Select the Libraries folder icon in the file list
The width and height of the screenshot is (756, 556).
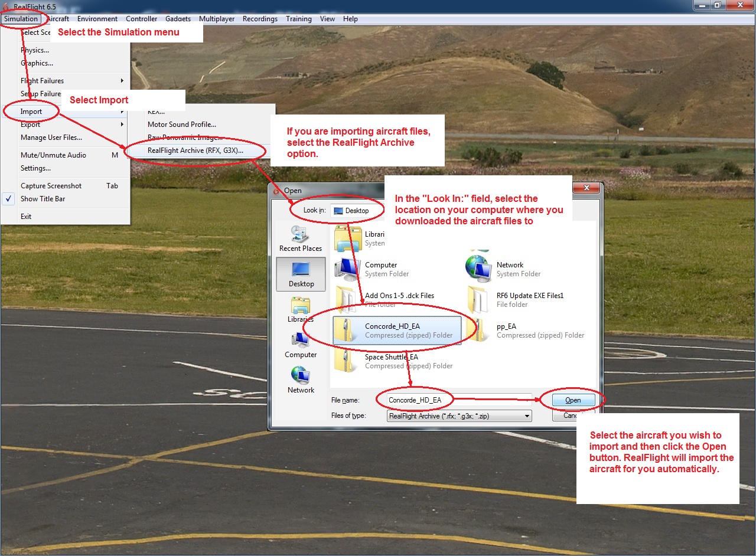[x=347, y=238]
